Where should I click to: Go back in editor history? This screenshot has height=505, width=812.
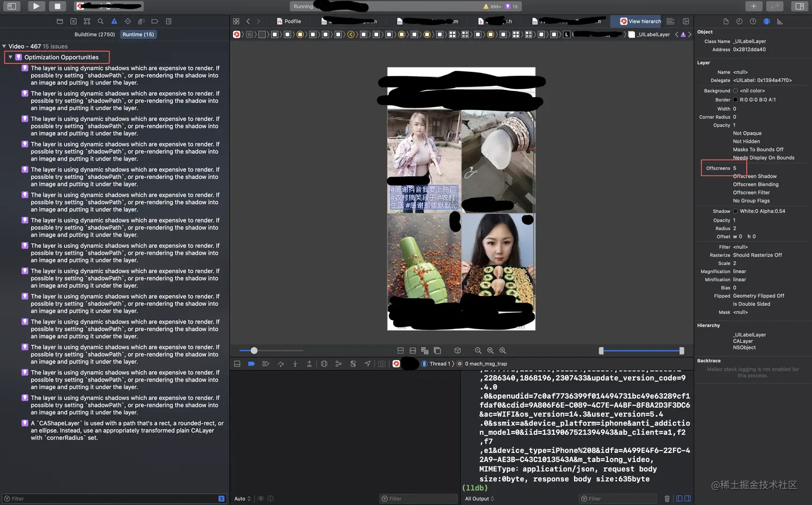(248, 21)
